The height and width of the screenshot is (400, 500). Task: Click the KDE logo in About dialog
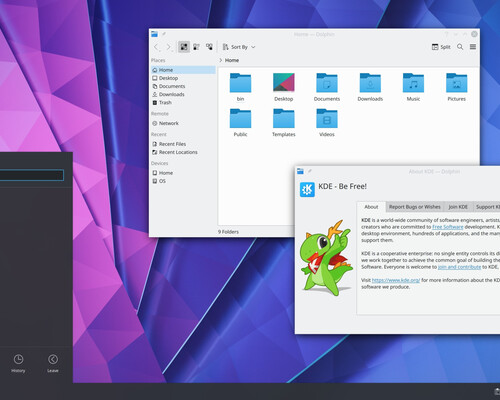click(x=307, y=190)
